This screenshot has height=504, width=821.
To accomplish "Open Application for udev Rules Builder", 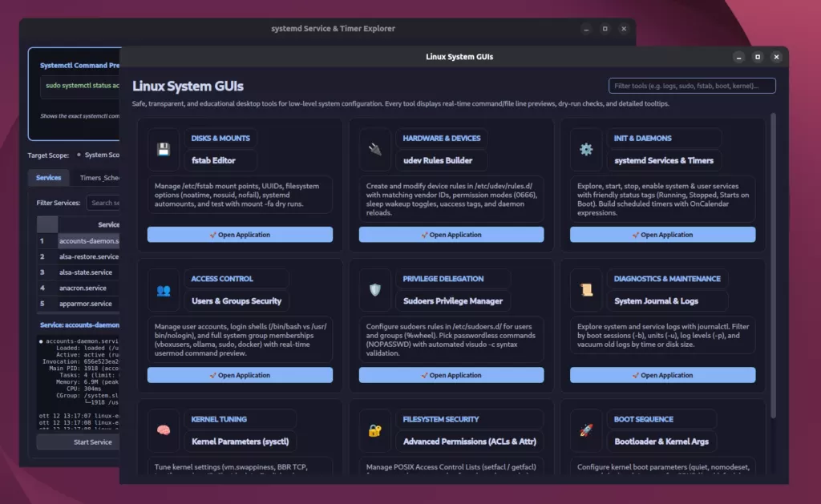I will [x=451, y=235].
